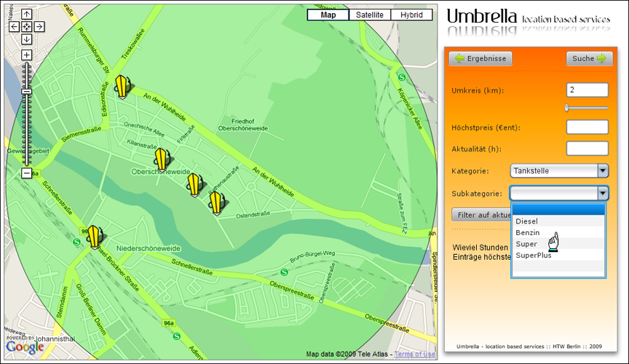Click the zoom slider handle on map
Image resolution: width=629 pixels, height=364 pixels.
(x=26, y=92)
